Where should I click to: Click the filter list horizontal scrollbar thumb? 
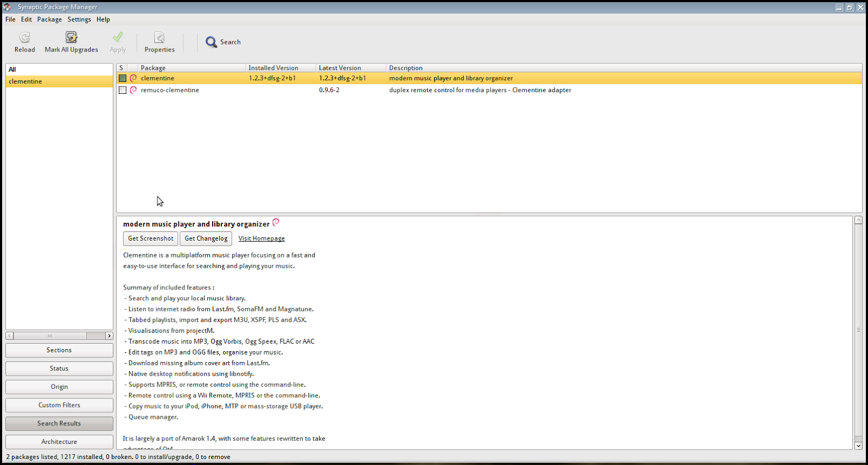(x=50, y=336)
